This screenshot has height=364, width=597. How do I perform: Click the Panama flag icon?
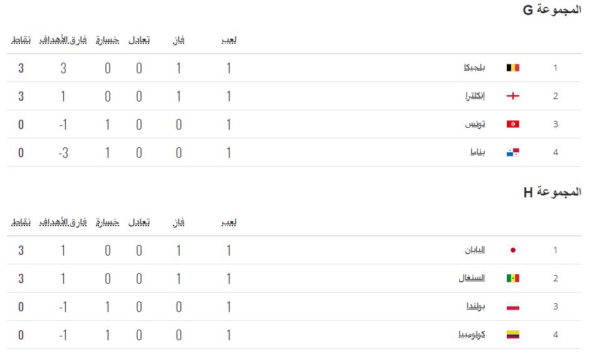513,152
